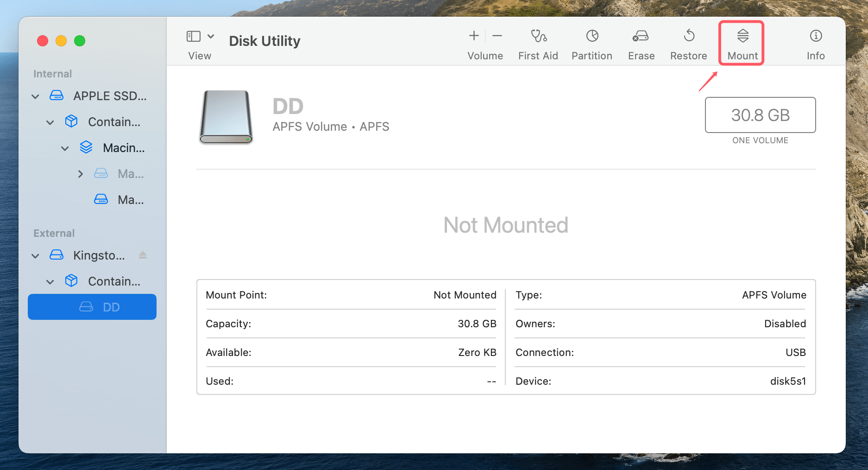Viewport: 868px width, 470px height.
Task: Mount the DD volume using the Mount icon
Action: coord(742,42)
